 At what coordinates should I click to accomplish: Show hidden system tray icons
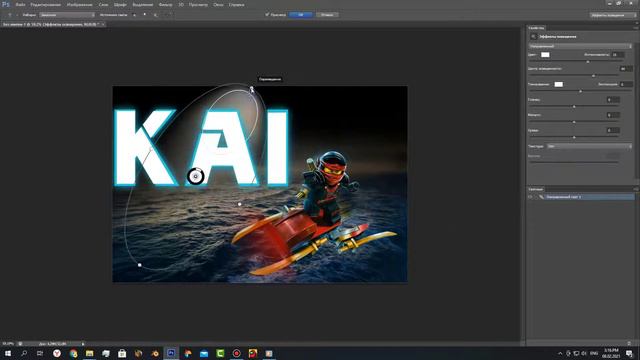pyautogui.click(x=560, y=353)
